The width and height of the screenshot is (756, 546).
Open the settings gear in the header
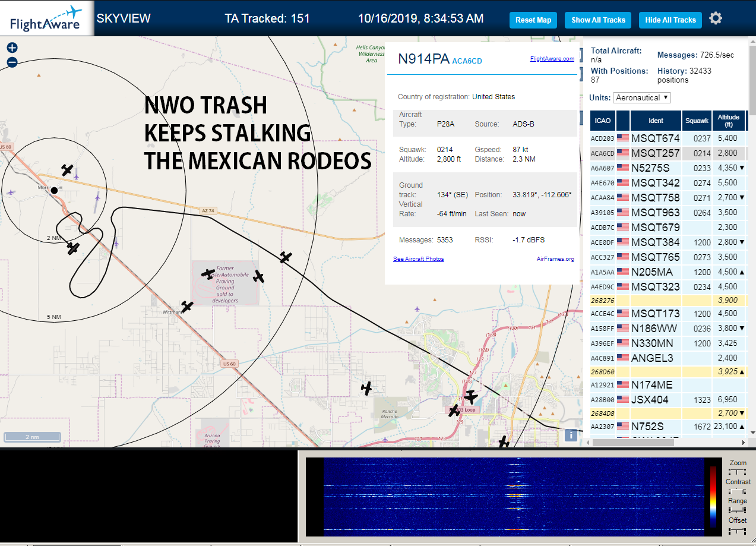pos(716,18)
